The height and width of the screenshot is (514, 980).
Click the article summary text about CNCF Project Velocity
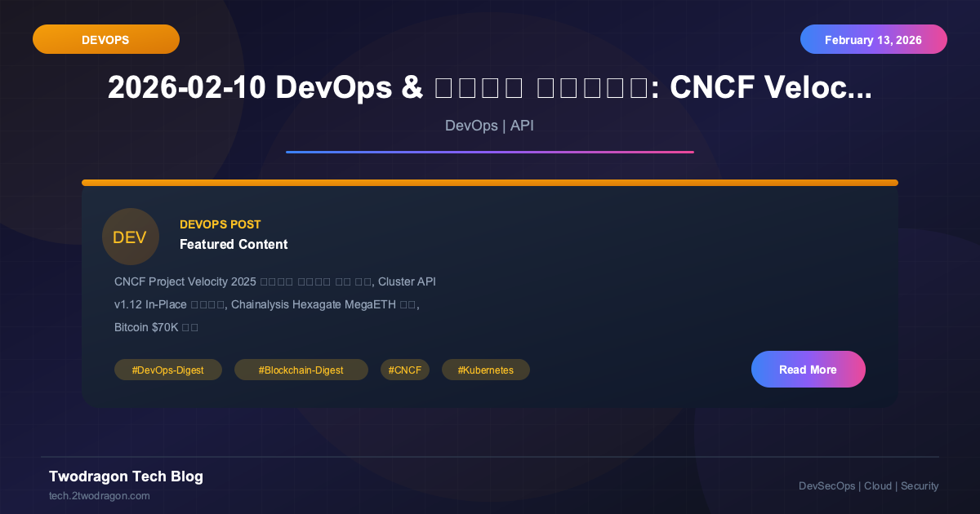coord(274,304)
